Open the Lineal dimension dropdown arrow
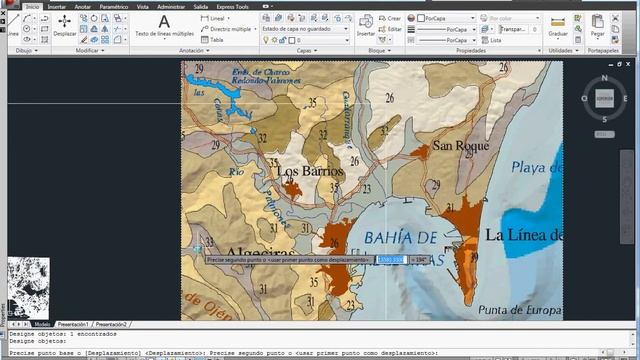 coord(228,18)
